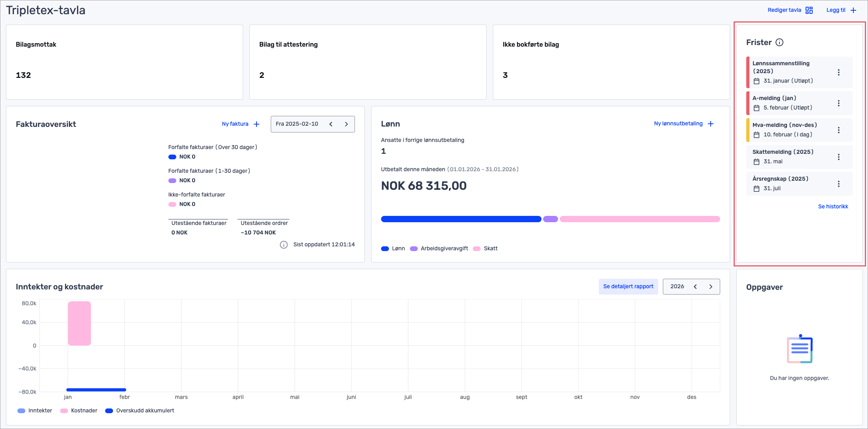Click Ny lønnsutbetaling link
Screen dimensions: 868x429
[678, 124]
